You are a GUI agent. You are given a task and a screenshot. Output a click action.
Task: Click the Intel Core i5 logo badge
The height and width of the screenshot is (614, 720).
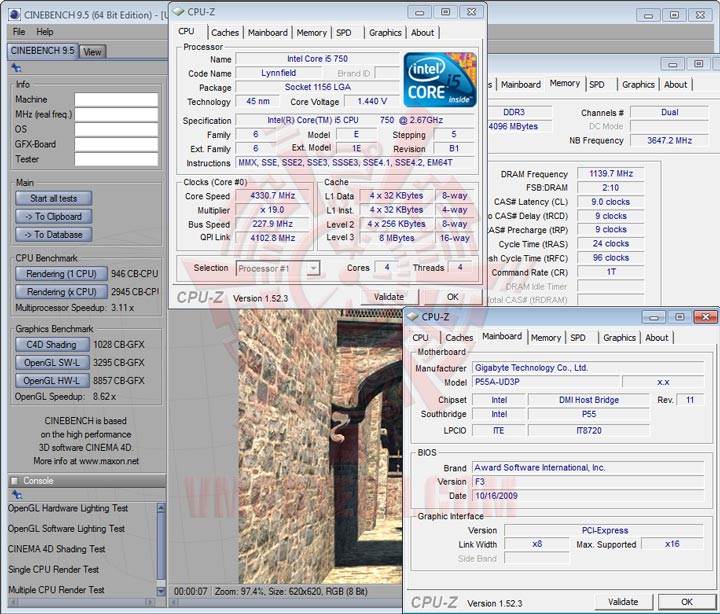tap(440, 79)
